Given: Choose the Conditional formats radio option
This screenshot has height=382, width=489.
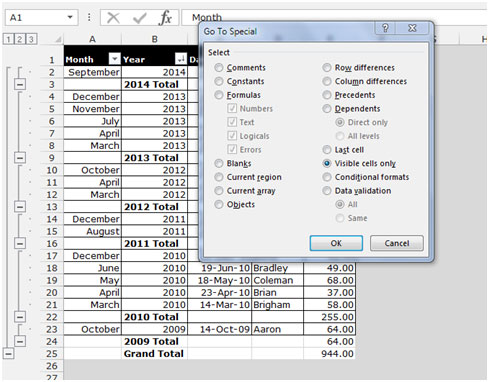Looking at the screenshot, I should (x=327, y=177).
